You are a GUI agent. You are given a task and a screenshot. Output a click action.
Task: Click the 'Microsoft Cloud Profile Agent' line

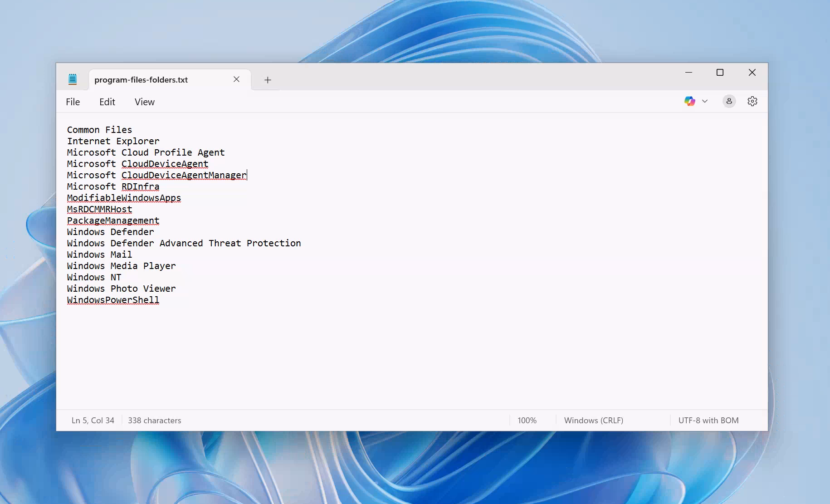click(146, 152)
